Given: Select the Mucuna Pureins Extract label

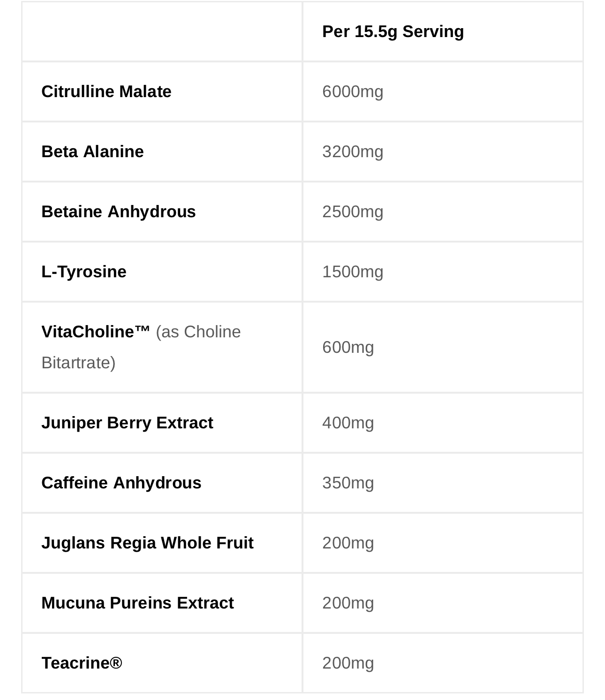Looking at the screenshot, I should pyautogui.click(x=137, y=603).
